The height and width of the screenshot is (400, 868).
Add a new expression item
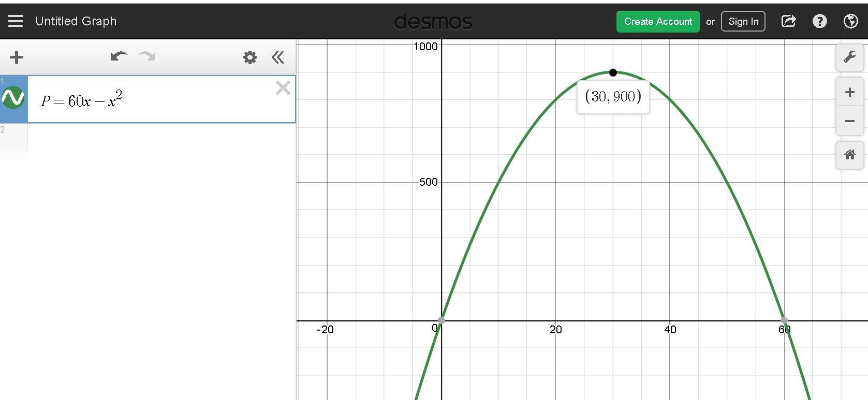17,57
